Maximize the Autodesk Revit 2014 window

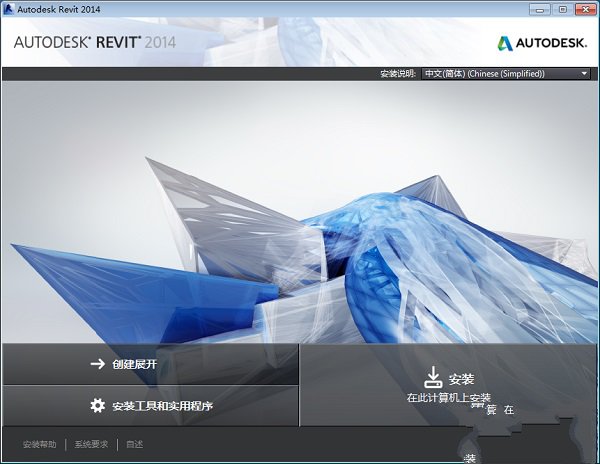pyautogui.click(x=562, y=9)
